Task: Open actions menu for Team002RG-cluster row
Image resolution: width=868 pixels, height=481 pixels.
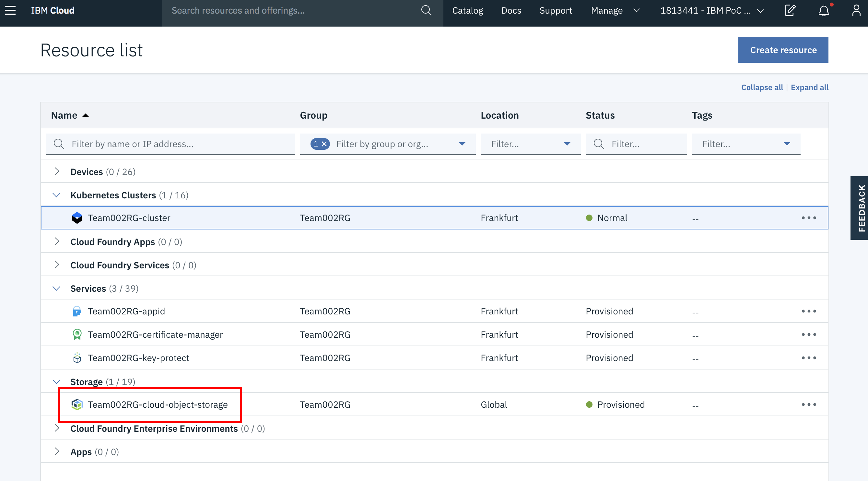Action: pyautogui.click(x=809, y=218)
